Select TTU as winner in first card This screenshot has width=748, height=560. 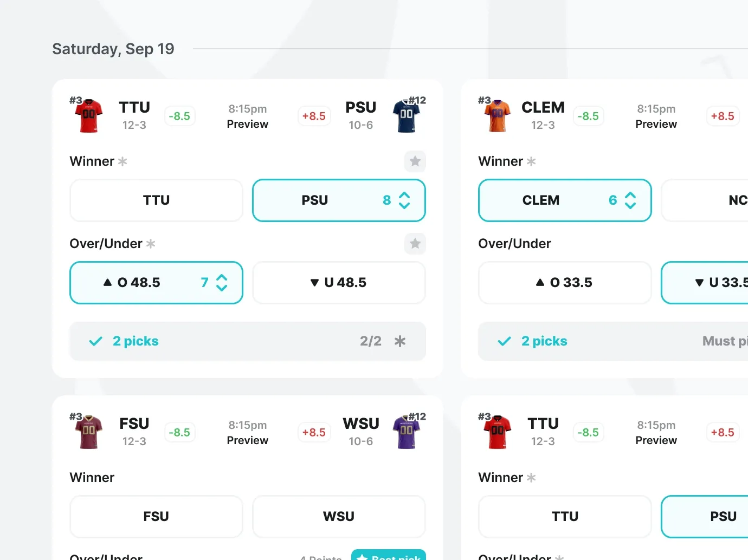(156, 200)
